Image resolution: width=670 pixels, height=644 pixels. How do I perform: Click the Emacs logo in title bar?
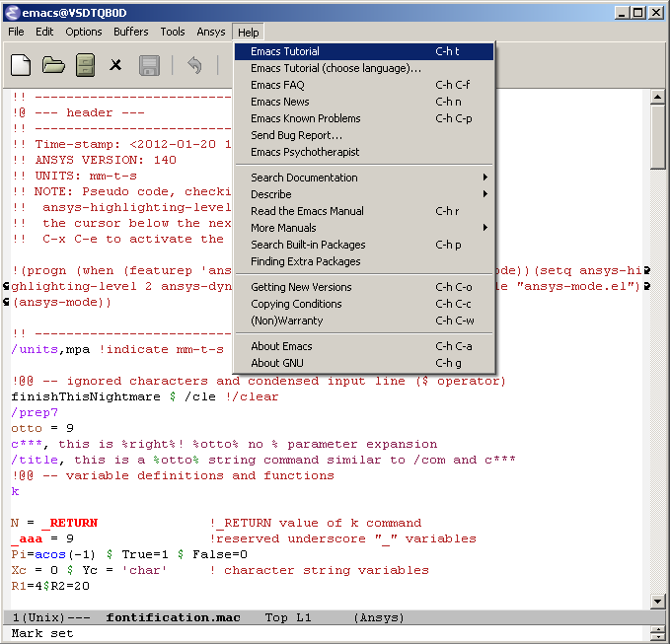coord(13,13)
